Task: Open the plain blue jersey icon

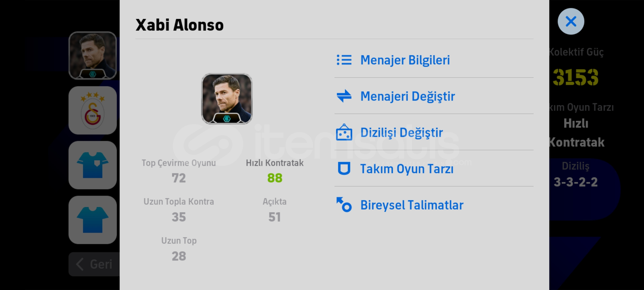Action: pos(93,220)
